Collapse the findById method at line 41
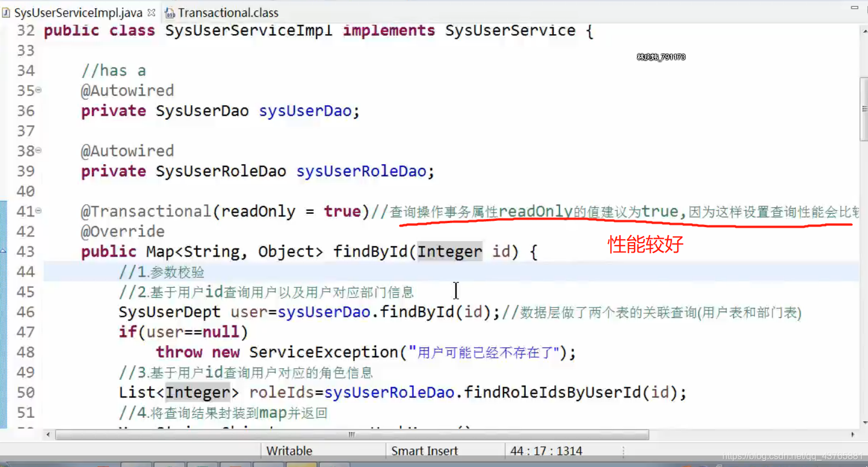This screenshot has height=467, width=868. (39, 211)
